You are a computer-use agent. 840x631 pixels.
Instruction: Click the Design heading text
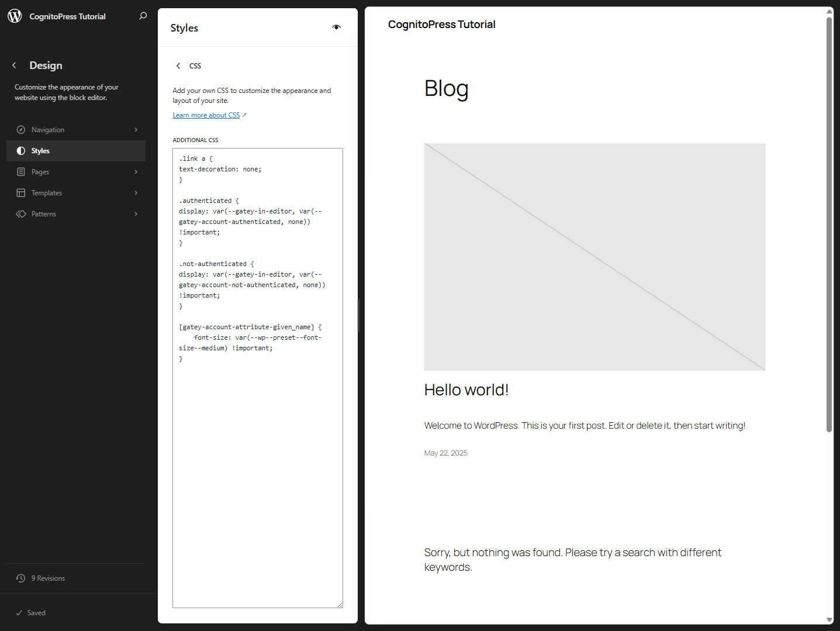[46, 65]
